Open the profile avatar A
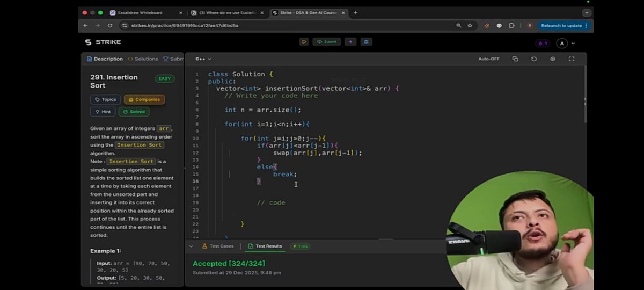Viewport: 644px width, 290px height. (562, 43)
